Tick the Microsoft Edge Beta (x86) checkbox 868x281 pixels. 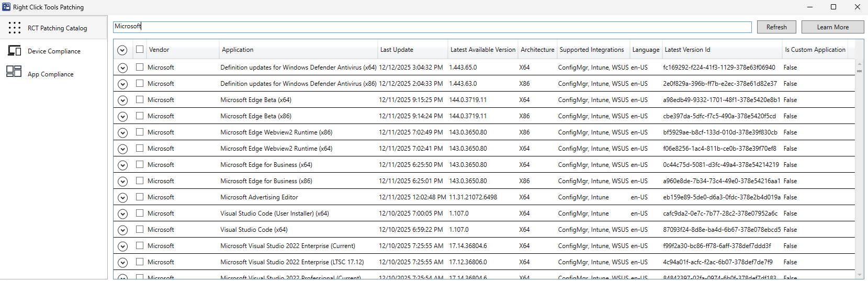click(140, 116)
